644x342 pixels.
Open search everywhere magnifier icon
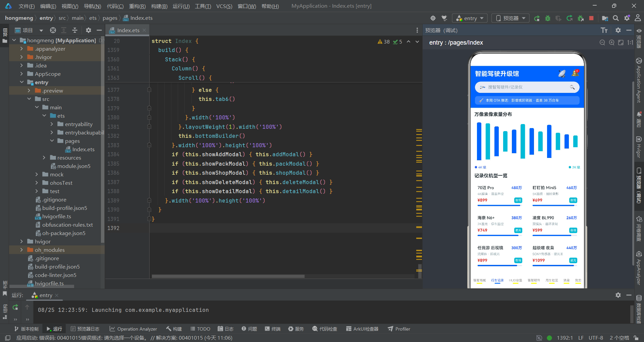pyautogui.click(x=616, y=18)
